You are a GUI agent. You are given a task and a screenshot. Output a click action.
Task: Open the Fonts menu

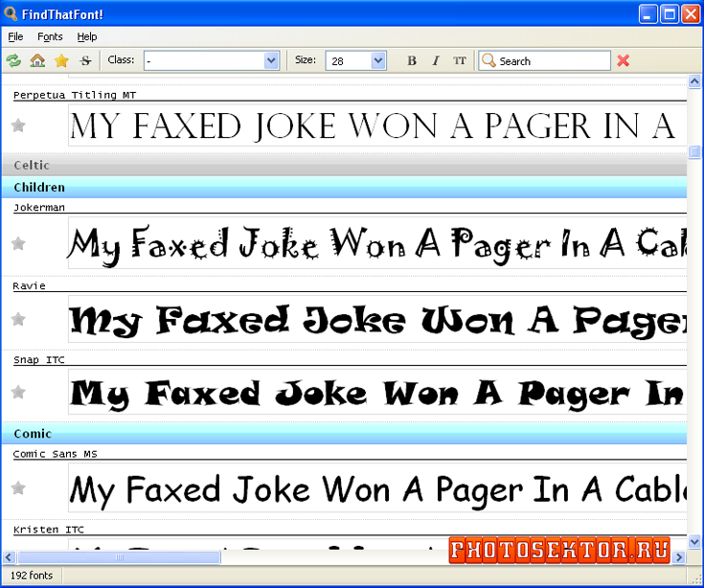pos(50,36)
